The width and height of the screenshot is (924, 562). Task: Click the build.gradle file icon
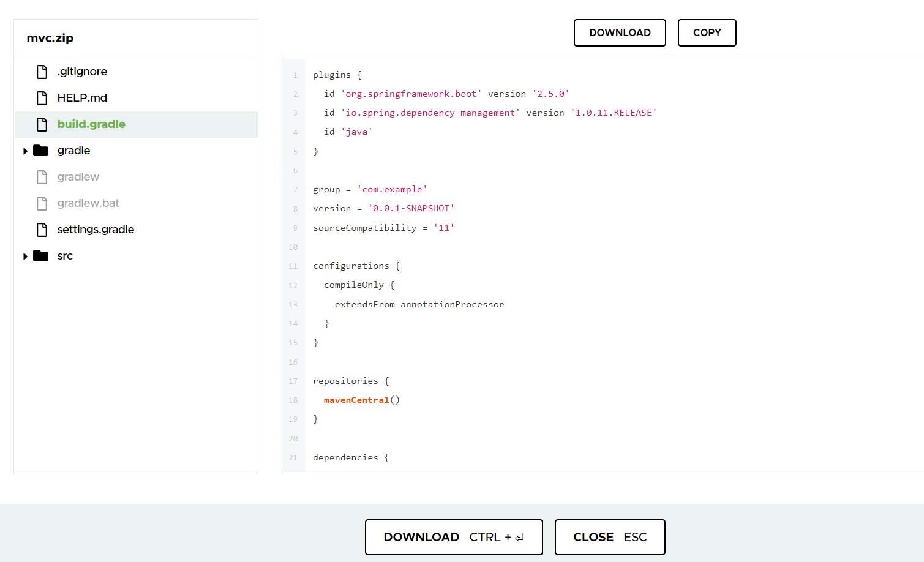(42, 124)
